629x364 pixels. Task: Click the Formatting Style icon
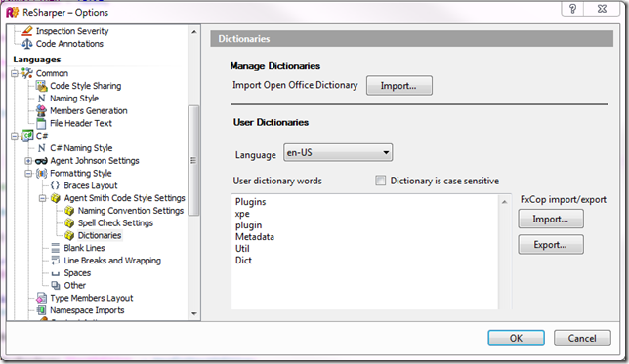point(41,173)
